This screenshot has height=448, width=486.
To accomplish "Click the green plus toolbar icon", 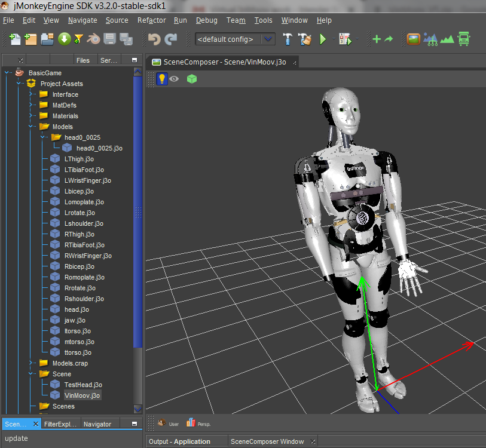I will point(377,39).
